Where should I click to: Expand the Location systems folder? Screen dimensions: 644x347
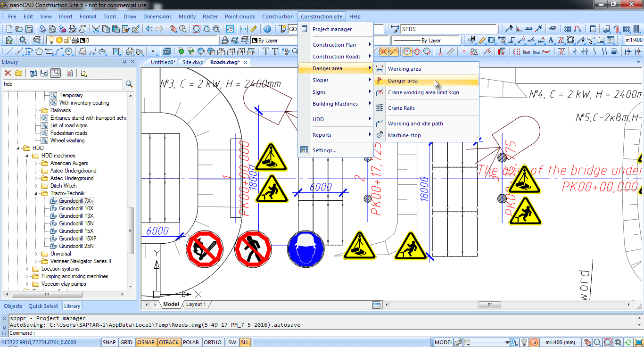pyautogui.click(x=27, y=269)
